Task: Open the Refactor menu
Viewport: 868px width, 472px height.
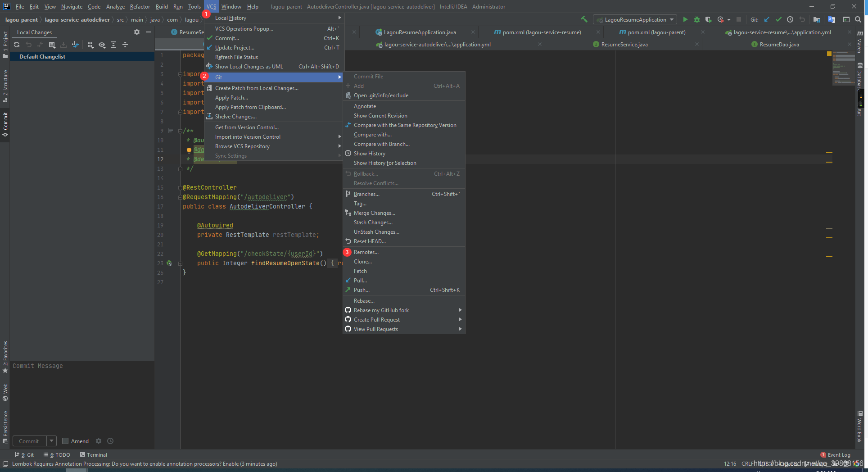Action: [140, 6]
